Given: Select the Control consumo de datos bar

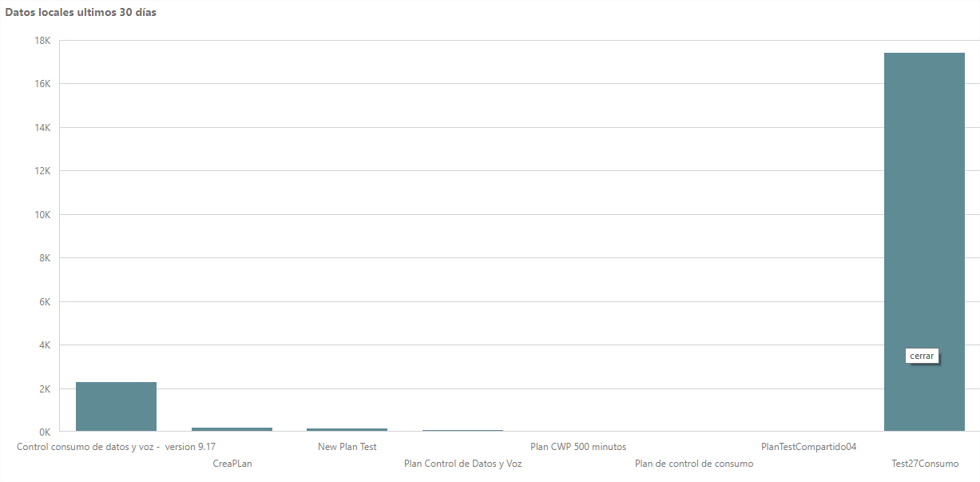Looking at the screenshot, I should [116, 407].
